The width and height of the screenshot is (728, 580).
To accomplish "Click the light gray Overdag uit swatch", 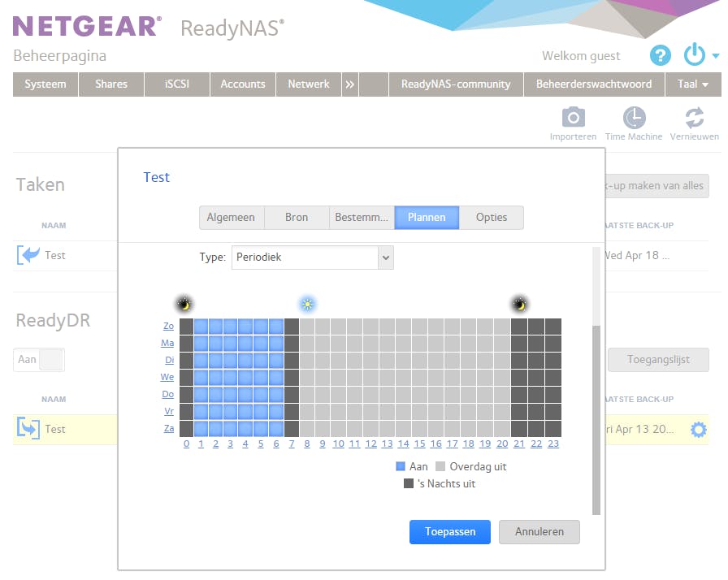I will click(440, 466).
